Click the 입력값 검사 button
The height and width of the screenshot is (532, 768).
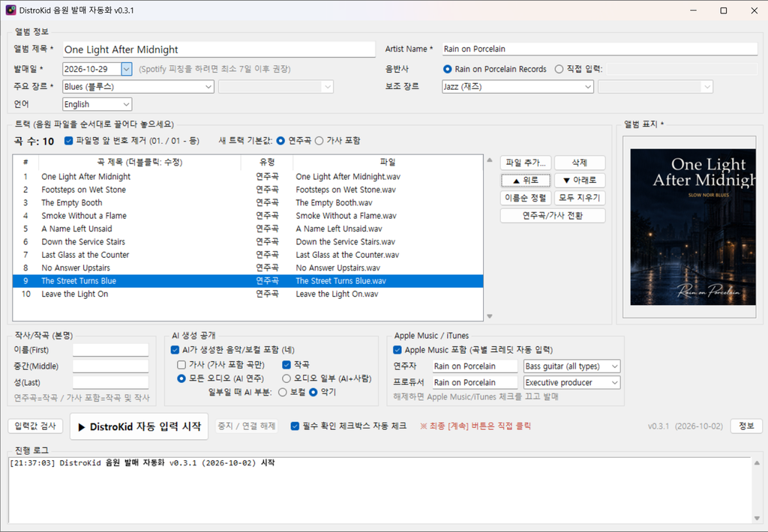point(35,426)
